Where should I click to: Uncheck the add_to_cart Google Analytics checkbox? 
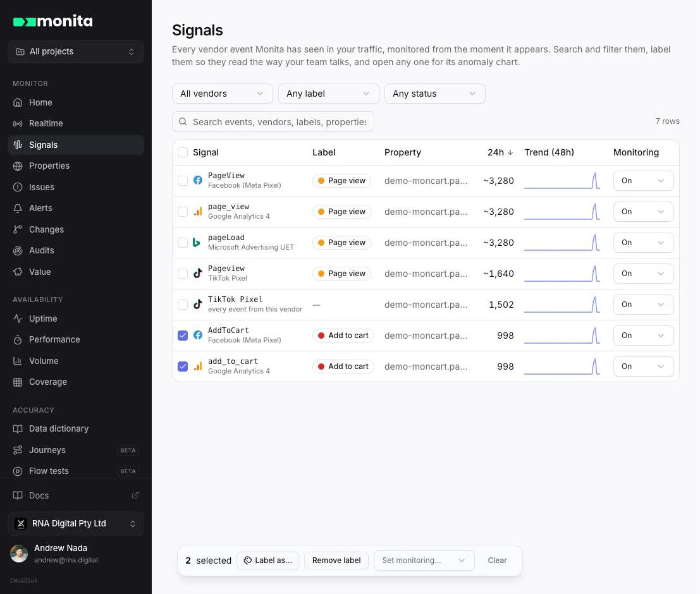(183, 366)
